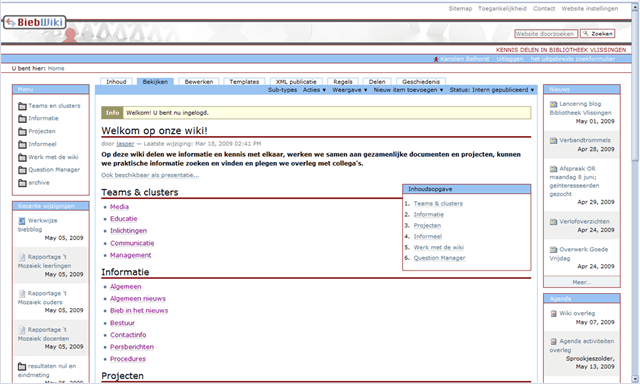Open the Status: Intern gepubliceerd dropdown

(492, 90)
